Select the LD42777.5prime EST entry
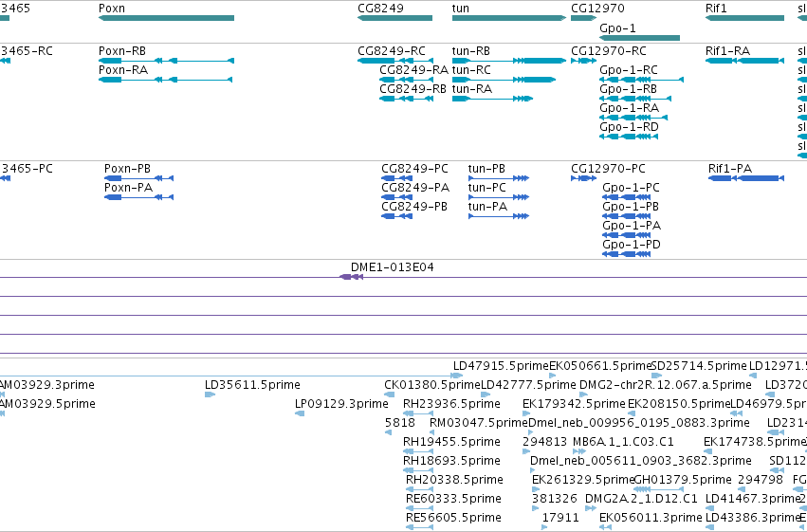Image resolution: width=807 pixels, height=532 pixels. [486, 394]
